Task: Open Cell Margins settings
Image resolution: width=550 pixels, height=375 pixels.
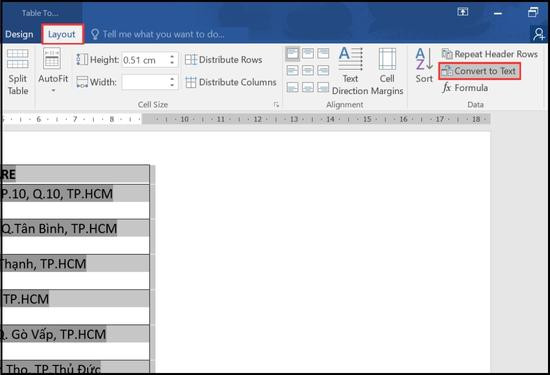Action: coord(387,71)
